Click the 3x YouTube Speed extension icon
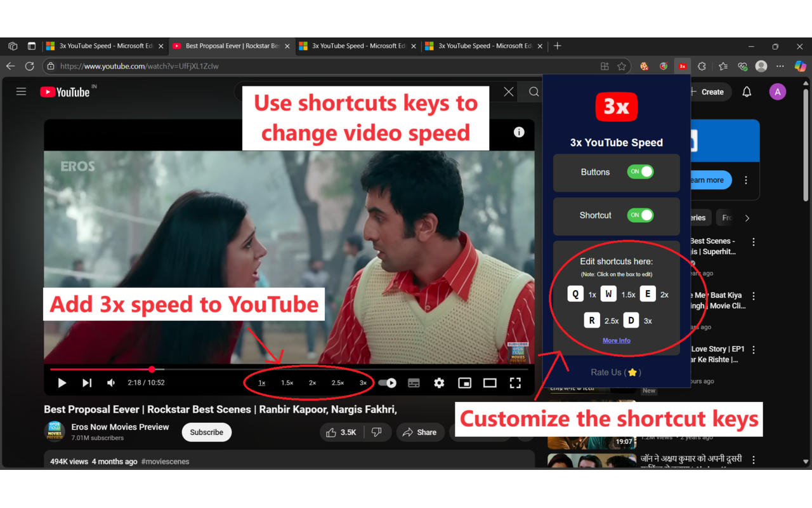 pyautogui.click(x=683, y=66)
